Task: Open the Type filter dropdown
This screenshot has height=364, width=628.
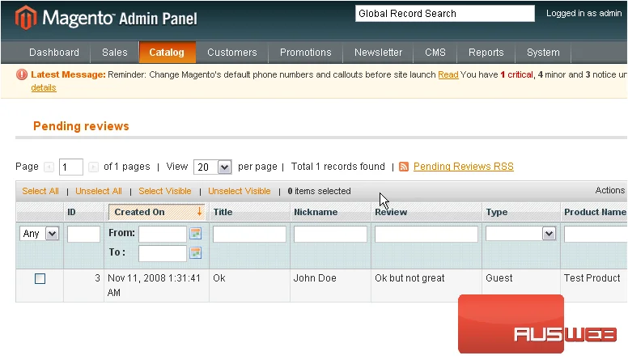Action: point(520,234)
